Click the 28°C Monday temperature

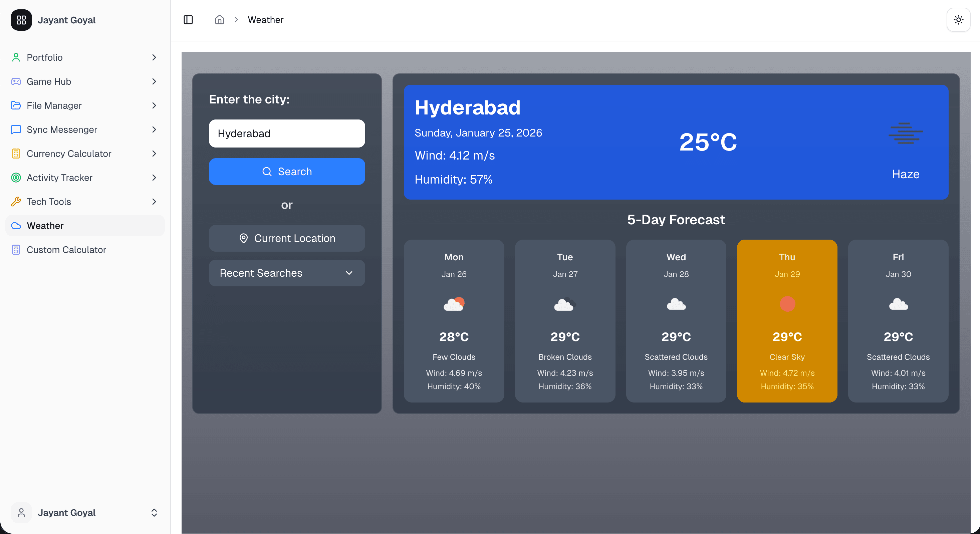[454, 337]
